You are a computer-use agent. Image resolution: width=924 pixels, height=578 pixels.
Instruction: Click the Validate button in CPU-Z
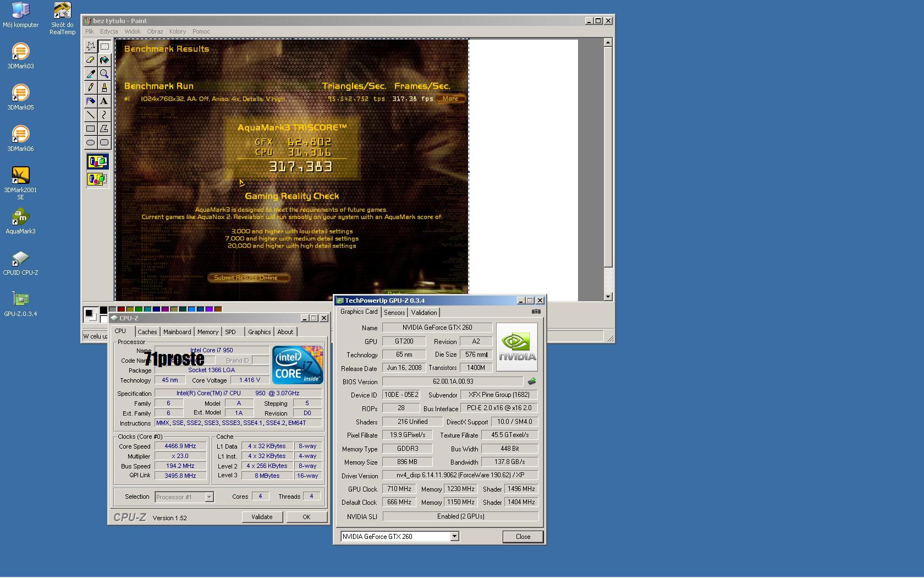click(262, 517)
